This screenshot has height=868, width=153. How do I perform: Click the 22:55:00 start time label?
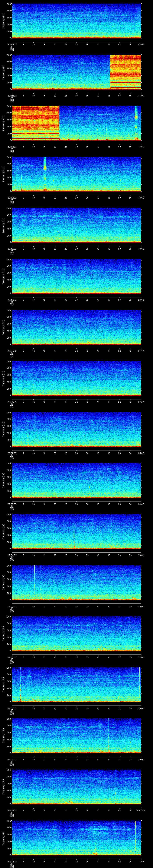click(x=12, y=606)
